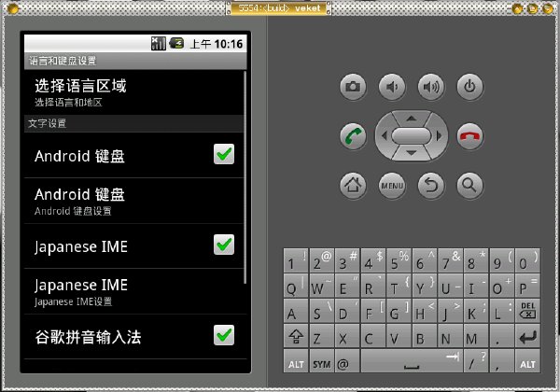The height and width of the screenshot is (392, 560).
Task: Click the G key
Action: 399,311
